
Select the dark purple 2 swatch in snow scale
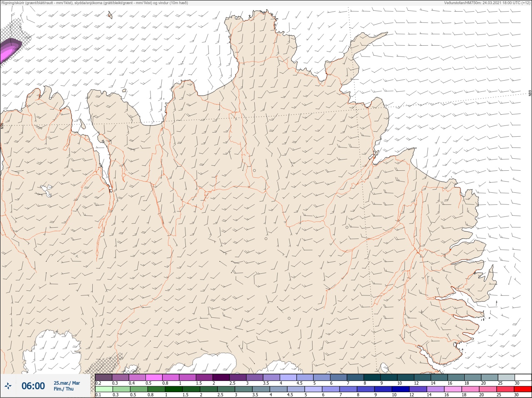(221, 377)
